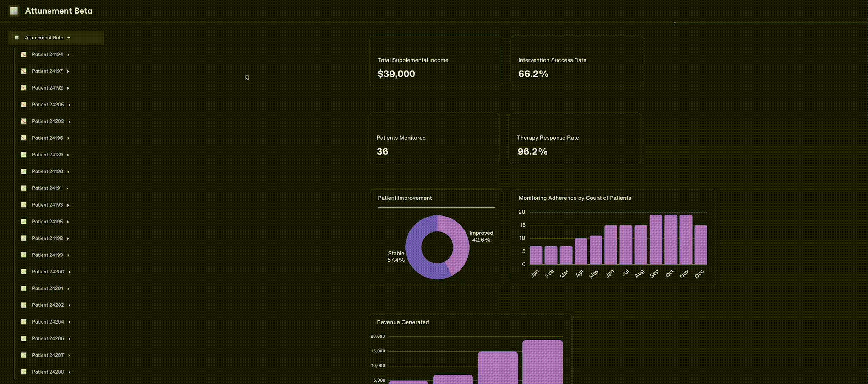This screenshot has height=384, width=868.
Task: Click the Attunement Beta header title
Action: pos(59,11)
